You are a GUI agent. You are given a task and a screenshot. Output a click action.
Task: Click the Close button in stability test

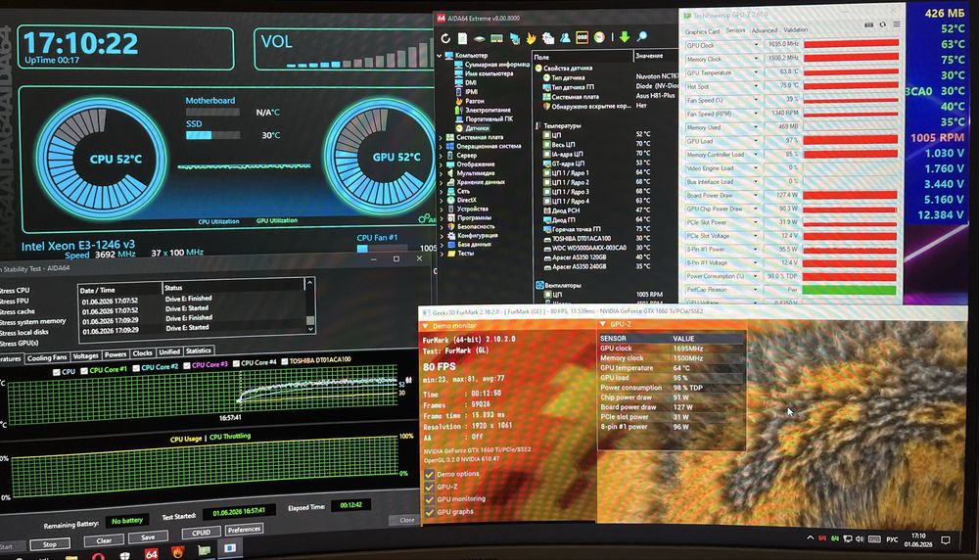407,520
